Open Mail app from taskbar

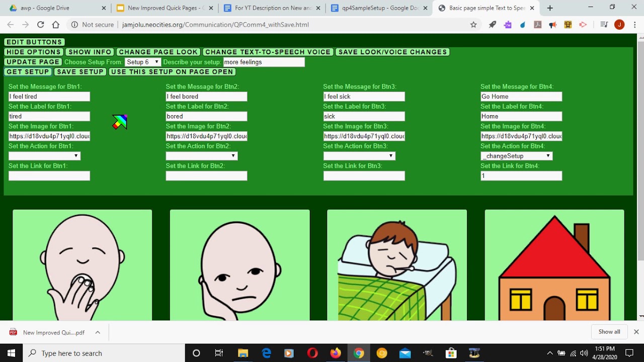click(405, 353)
